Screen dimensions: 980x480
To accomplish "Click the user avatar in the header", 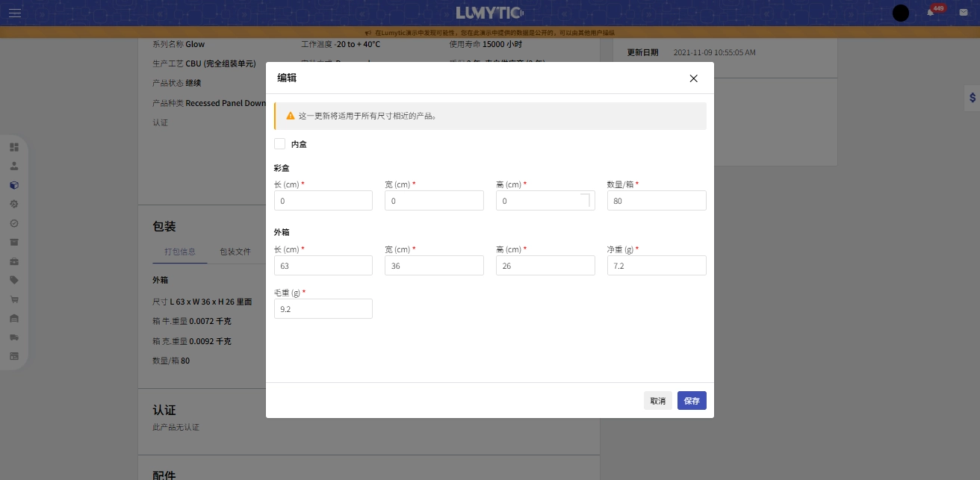I will 901,13.
